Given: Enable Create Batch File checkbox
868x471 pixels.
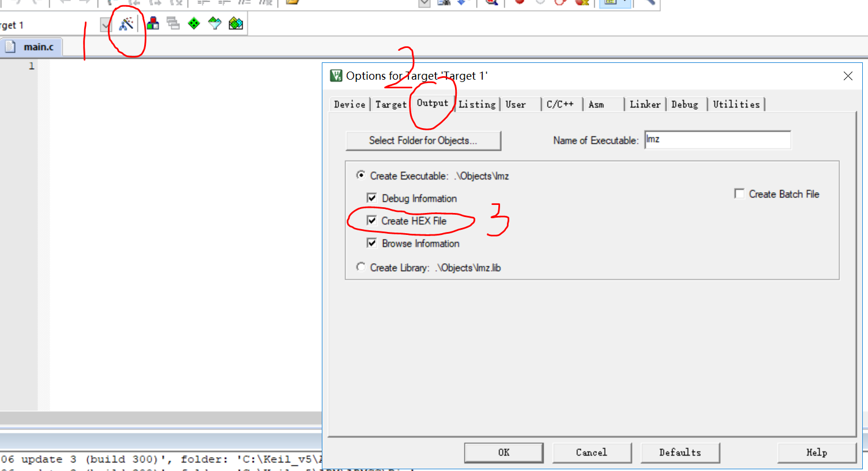Looking at the screenshot, I should tap(739, 193).
